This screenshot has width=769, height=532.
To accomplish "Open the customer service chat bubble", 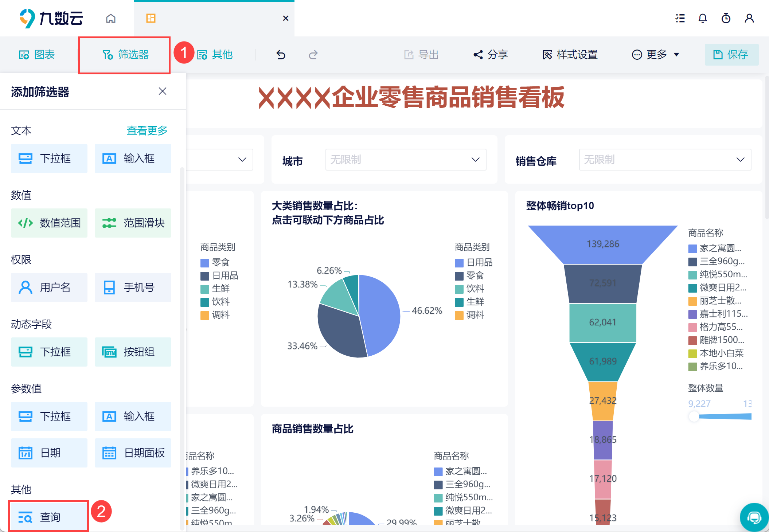I will 754,517.
